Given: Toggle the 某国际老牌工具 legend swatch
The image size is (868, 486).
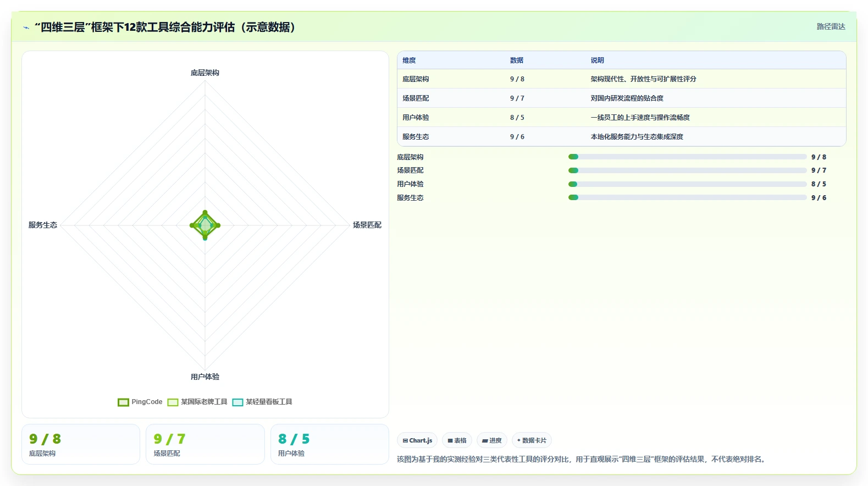Looking at the screenshot, I should pos(173,402).
